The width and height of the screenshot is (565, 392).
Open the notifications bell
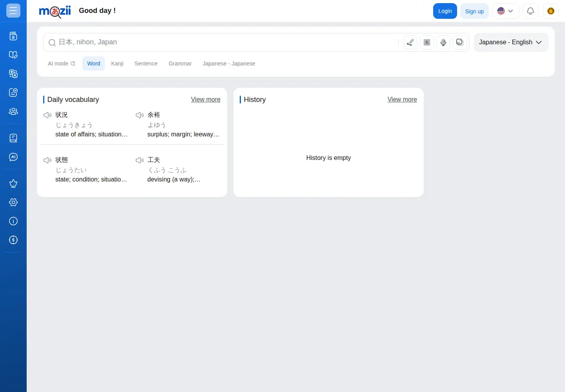[x=530, y=11]
